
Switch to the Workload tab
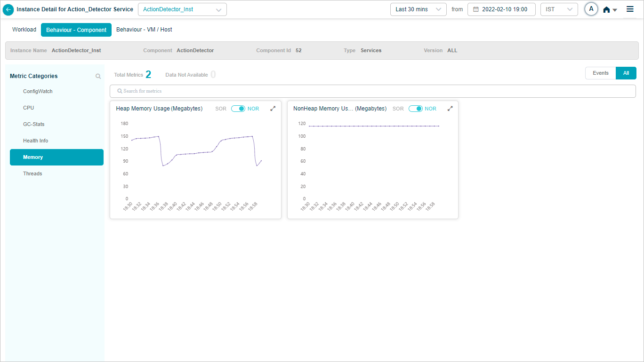click(24, 30)
